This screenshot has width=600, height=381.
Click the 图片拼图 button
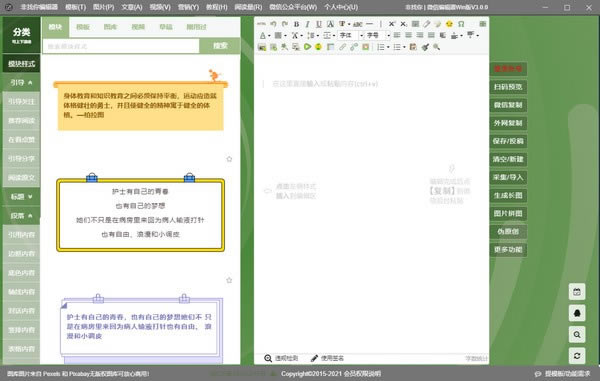pyautogui.click(x=508, y=213)
